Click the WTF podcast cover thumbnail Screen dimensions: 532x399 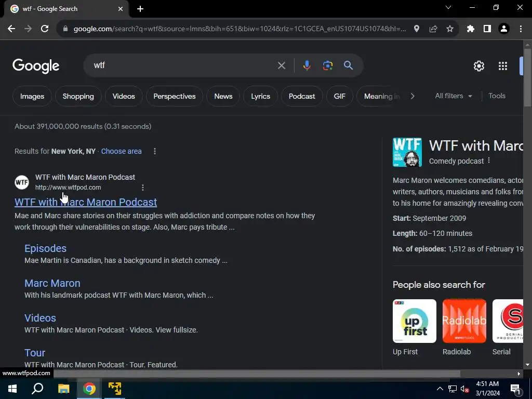407,152
